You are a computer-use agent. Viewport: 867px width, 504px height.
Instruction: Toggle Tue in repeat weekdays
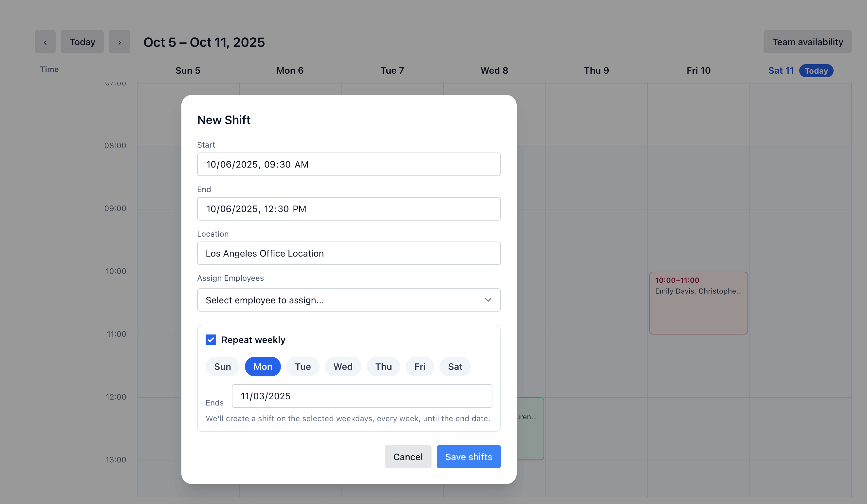click(303, 367)
